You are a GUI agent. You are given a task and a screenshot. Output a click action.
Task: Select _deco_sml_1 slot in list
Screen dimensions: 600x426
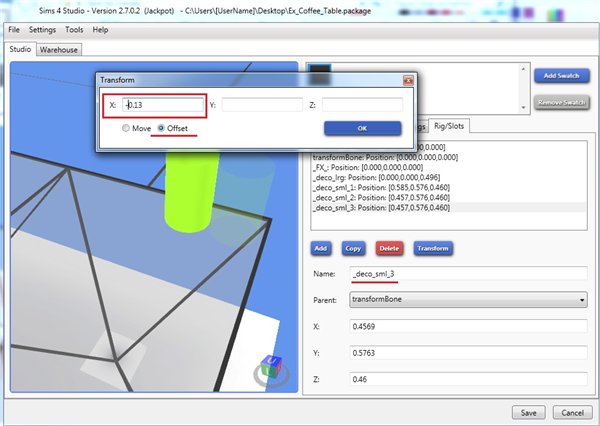[x=380, y=186]
